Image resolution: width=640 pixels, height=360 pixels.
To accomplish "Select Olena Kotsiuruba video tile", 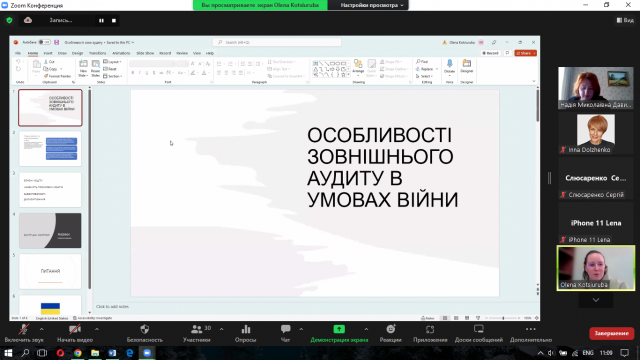I will pos(596,268).
